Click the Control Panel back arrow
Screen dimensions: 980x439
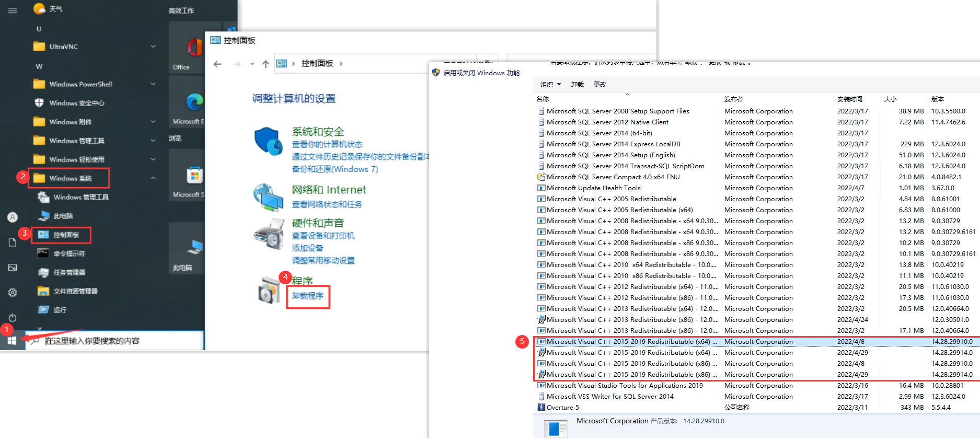click(x=218, y=64)
